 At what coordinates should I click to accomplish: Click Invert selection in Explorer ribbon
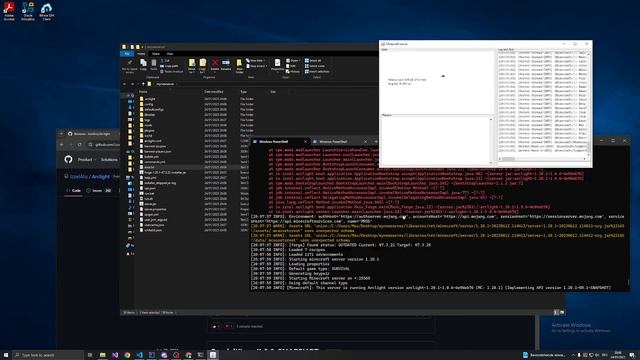317,71
